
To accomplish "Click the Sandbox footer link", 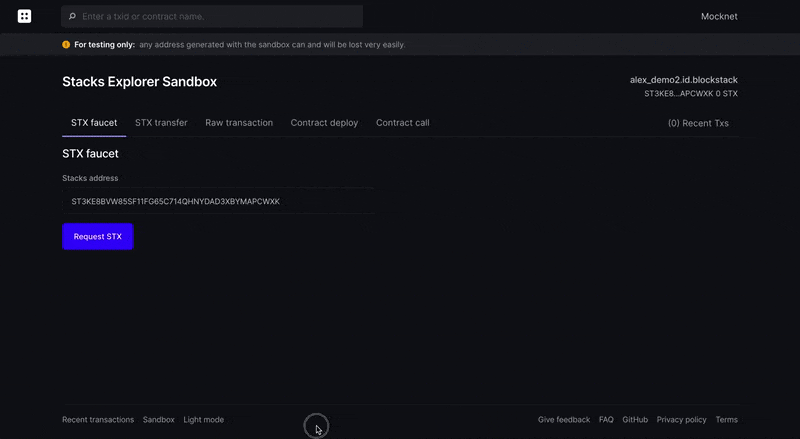I will click(159, 420).
